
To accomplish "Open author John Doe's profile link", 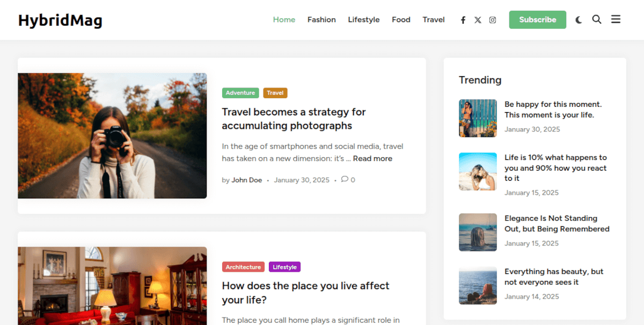I will tap(247, 180).
